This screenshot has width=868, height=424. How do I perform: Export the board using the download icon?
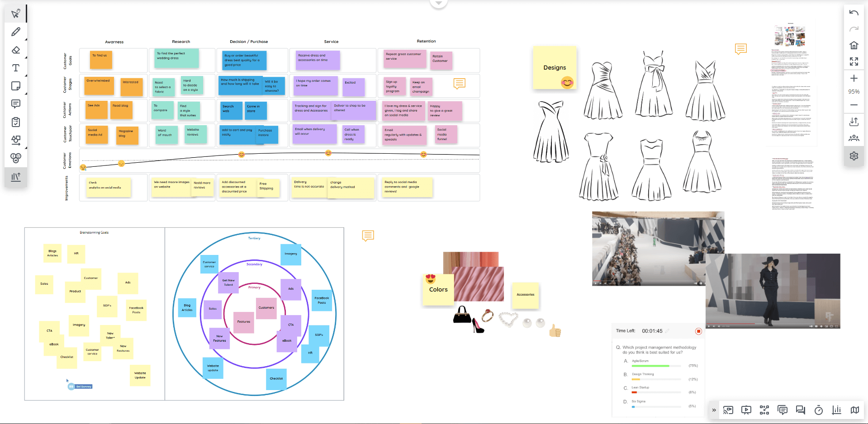click(854, 122)
